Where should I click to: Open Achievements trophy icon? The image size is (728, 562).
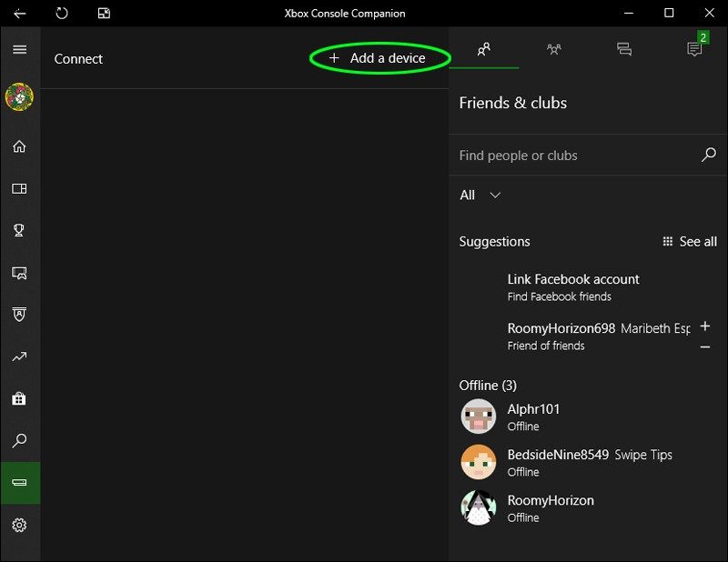click(x=19, y=230)
